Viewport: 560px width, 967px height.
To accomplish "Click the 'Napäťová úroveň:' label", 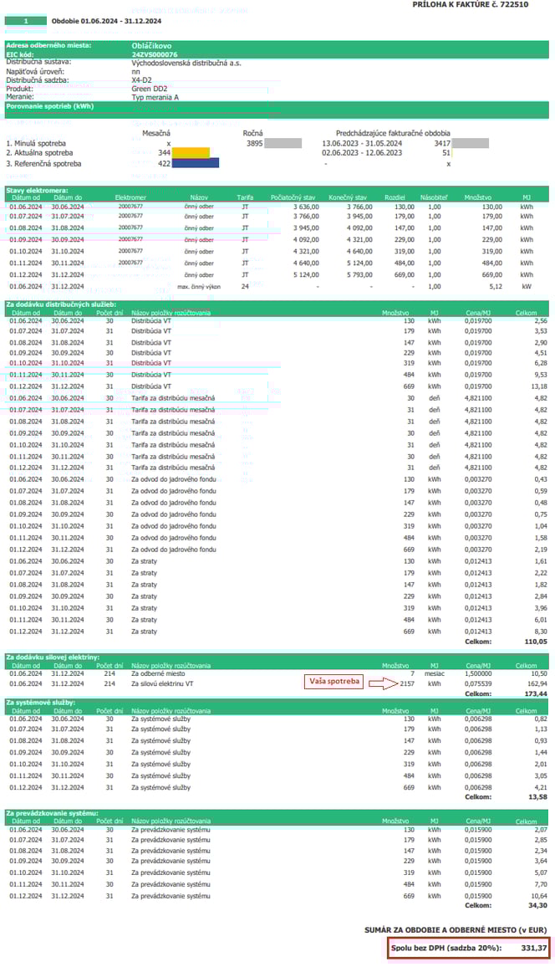I will (35, 72).
